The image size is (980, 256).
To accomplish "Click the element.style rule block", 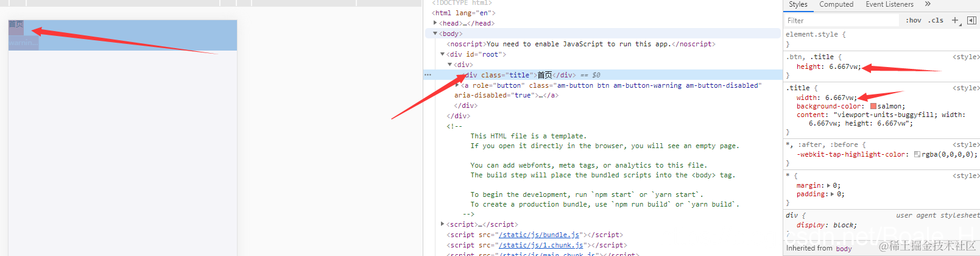I will tap(881, 39).
